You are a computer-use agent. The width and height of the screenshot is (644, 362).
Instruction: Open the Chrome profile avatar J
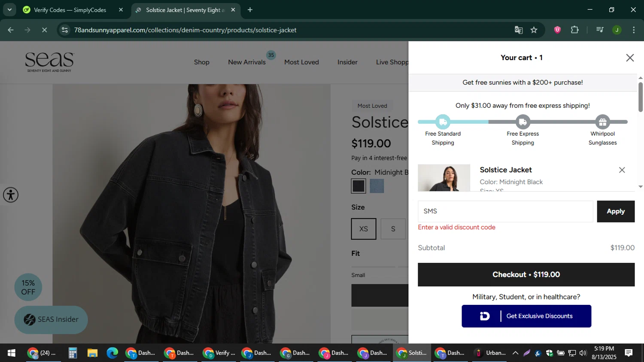[617, 30]
